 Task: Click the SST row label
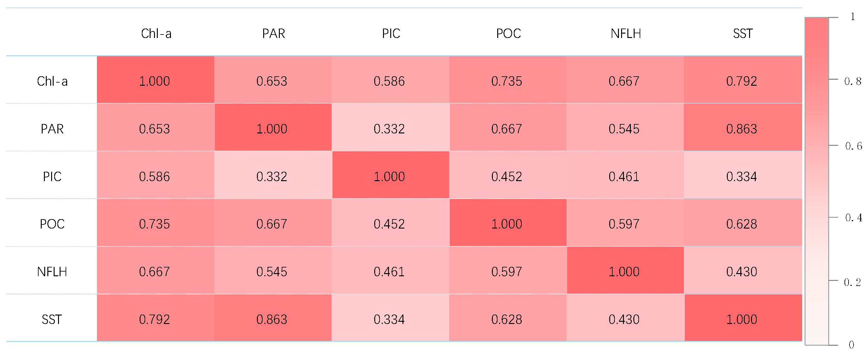[51, 319]
